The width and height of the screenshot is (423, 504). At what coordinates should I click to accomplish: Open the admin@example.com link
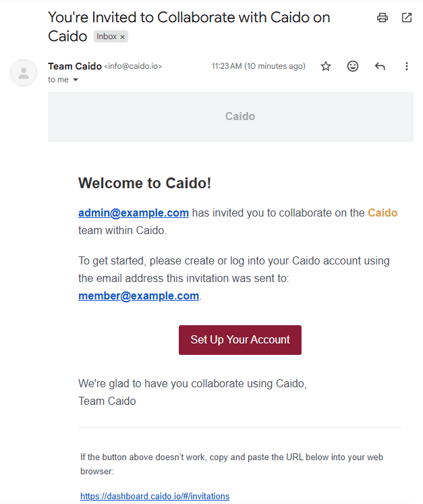[134, 213]
